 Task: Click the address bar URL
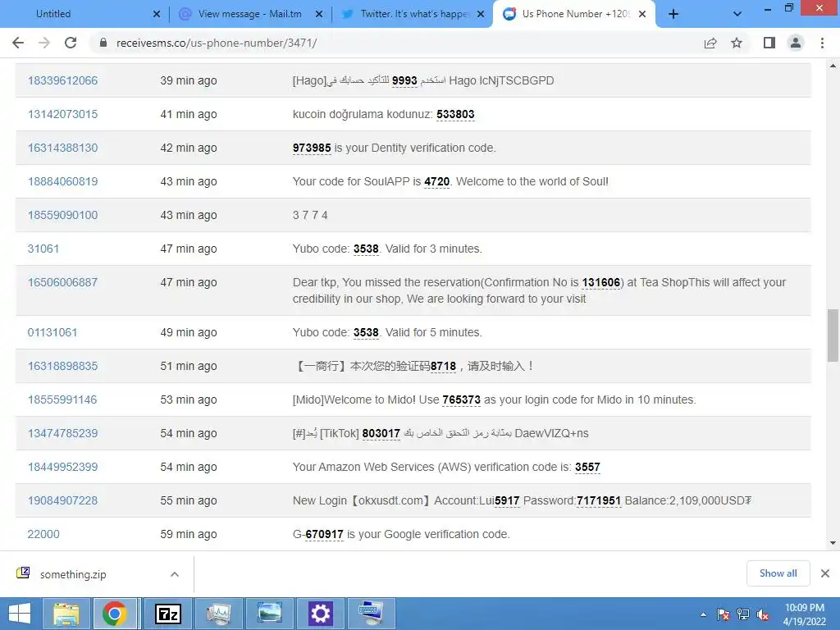pos(217,43)
